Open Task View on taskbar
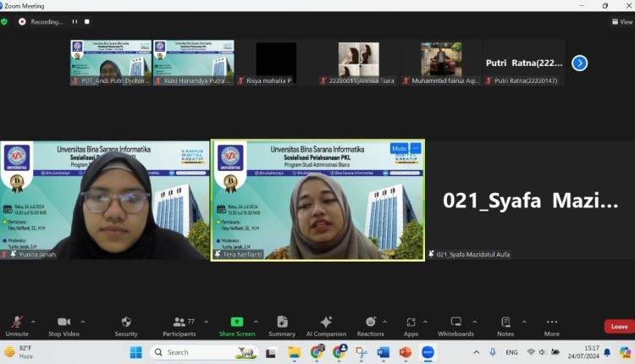635x364 pixels. (x=271, y=353)
